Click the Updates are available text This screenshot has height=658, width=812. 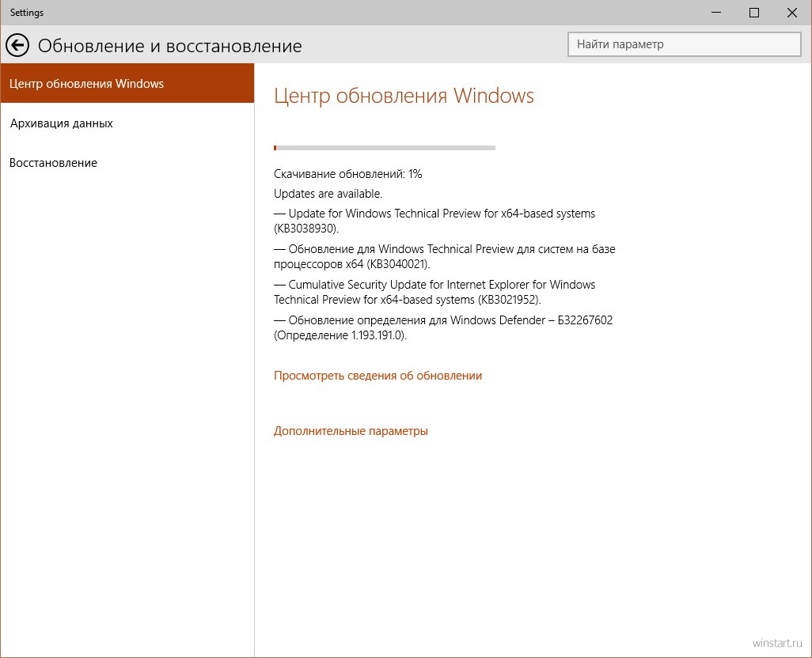[x=328, y=194]
